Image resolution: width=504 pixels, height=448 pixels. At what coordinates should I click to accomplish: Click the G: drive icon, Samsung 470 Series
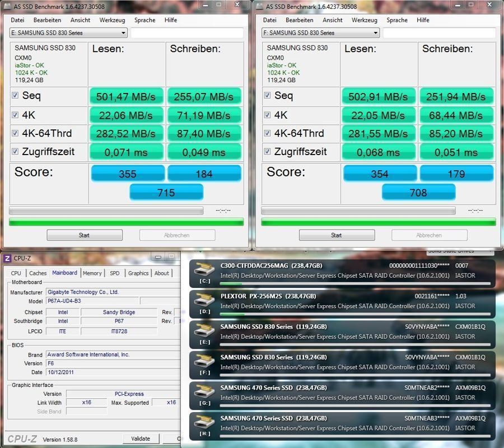pyautogui.click(x=206, y=391)
